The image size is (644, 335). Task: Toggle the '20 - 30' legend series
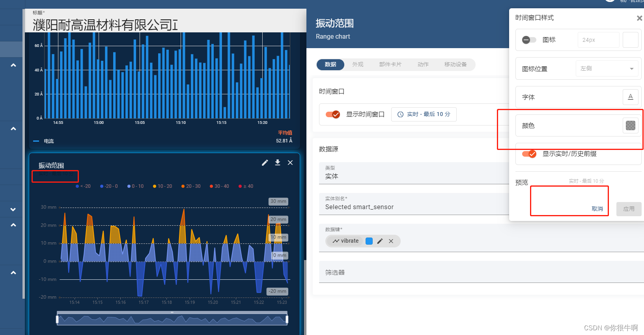[x=191, y=186]
